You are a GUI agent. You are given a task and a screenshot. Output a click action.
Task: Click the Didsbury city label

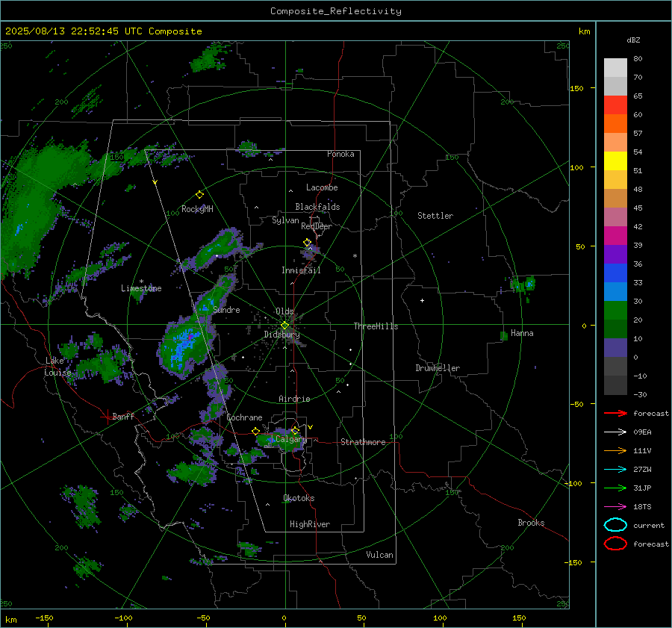pyautogui.click(x=281, y=335)
